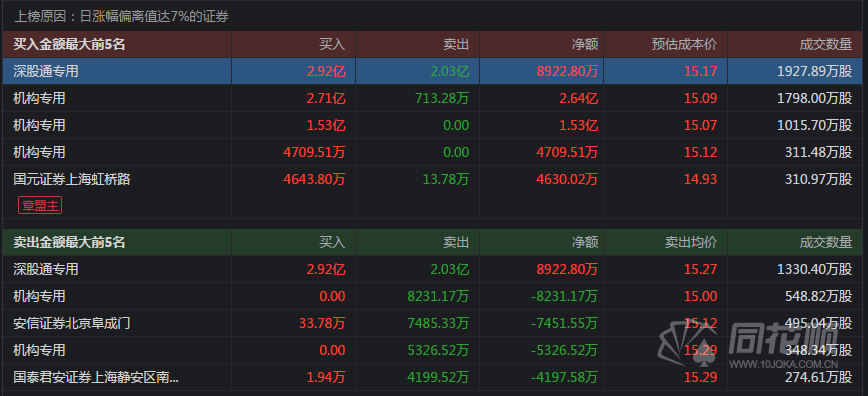Viewport: 868px width, 396px height.
Task: Click the 买入金额最大前5名 section header
Action: 69,44
